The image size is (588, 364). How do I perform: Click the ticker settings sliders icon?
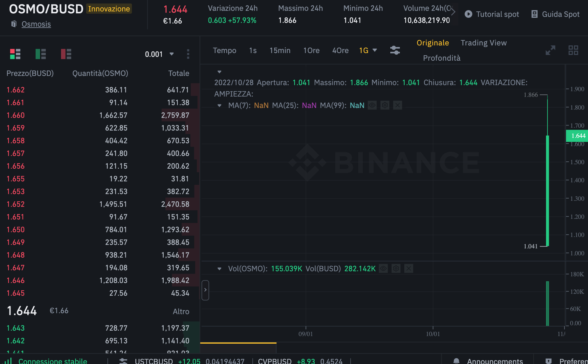[x=123, y=361]
